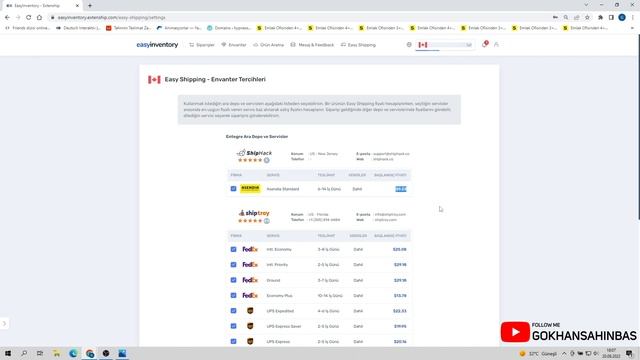Uncheck the Asendia Standard service checkbox

(233, 189)
